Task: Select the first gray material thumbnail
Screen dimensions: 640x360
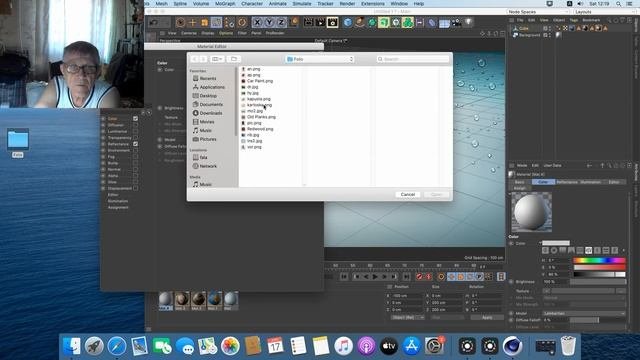Action: coord(166,301)
